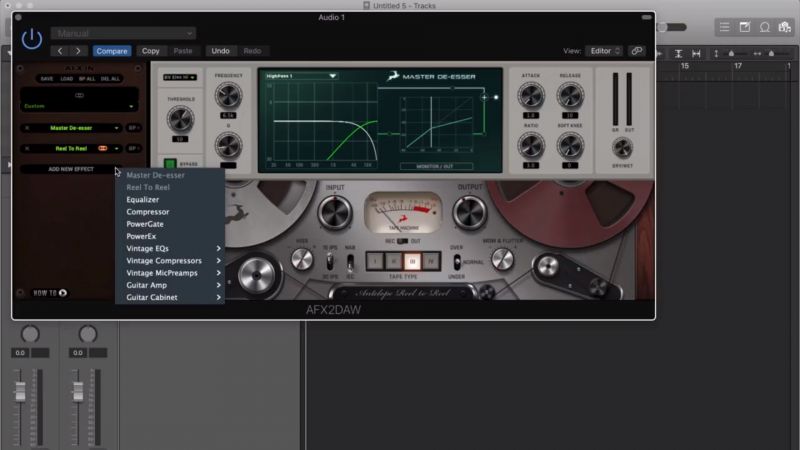Click the Compare button
The height and width of the screenshot is (450, 800).
pyautogui.click(x=112, y=51)
